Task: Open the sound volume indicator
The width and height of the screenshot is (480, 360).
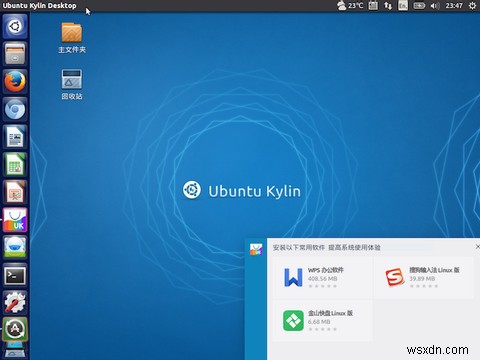Action: [435, 6]
